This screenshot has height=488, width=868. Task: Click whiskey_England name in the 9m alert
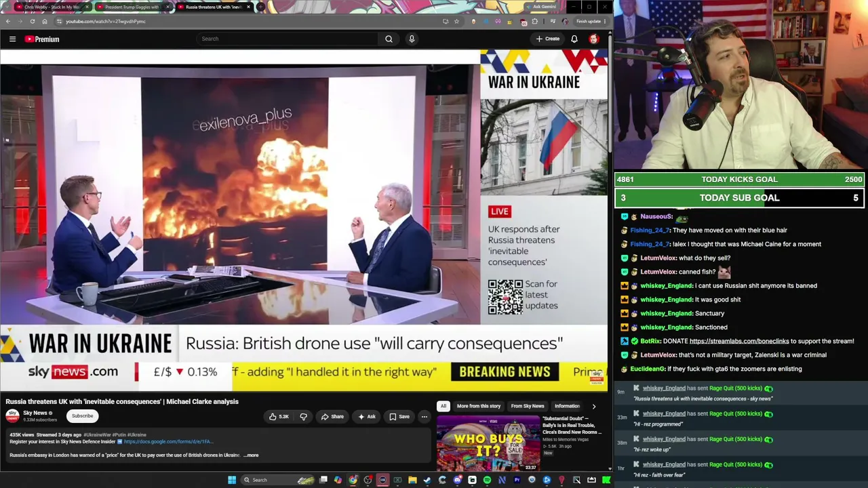click(664, 388)
